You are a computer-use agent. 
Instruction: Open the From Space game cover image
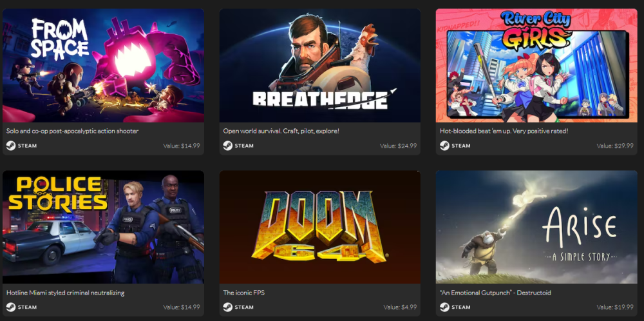click(104, 65)
